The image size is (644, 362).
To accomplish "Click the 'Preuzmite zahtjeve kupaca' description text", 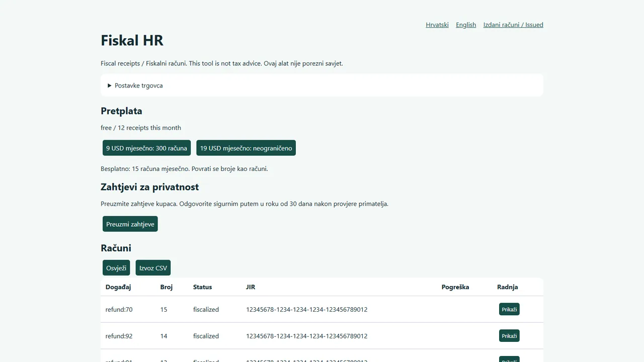I will pyautogui.click(x=245, y=204).
